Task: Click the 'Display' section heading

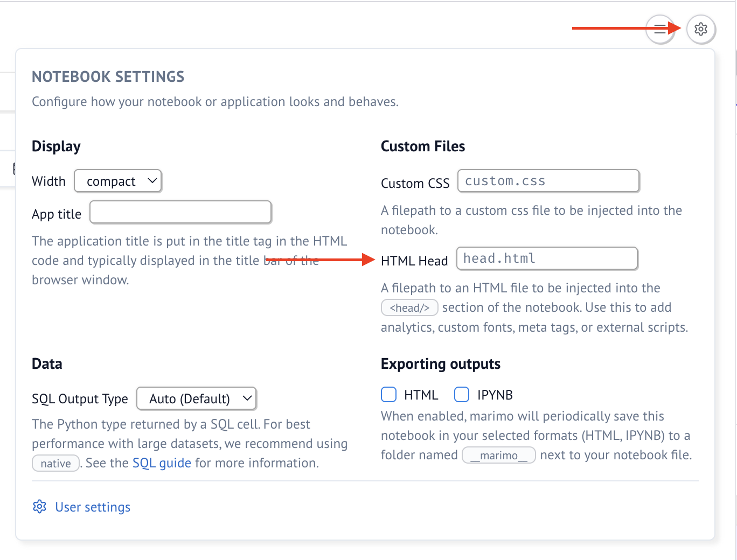Action: (x=57, y=146)
